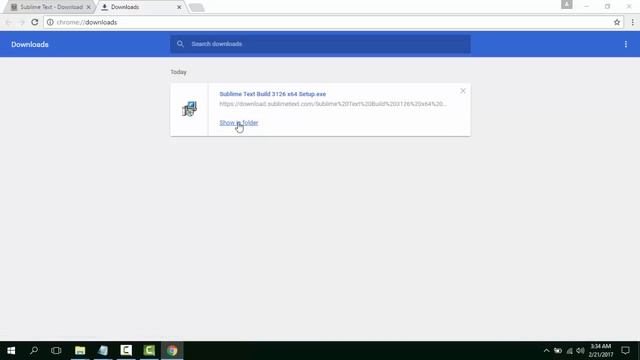The height and width of the screenshot is (360, 640).
Task: Open the white C app in the taskbar
Action: tap(126, 351)
